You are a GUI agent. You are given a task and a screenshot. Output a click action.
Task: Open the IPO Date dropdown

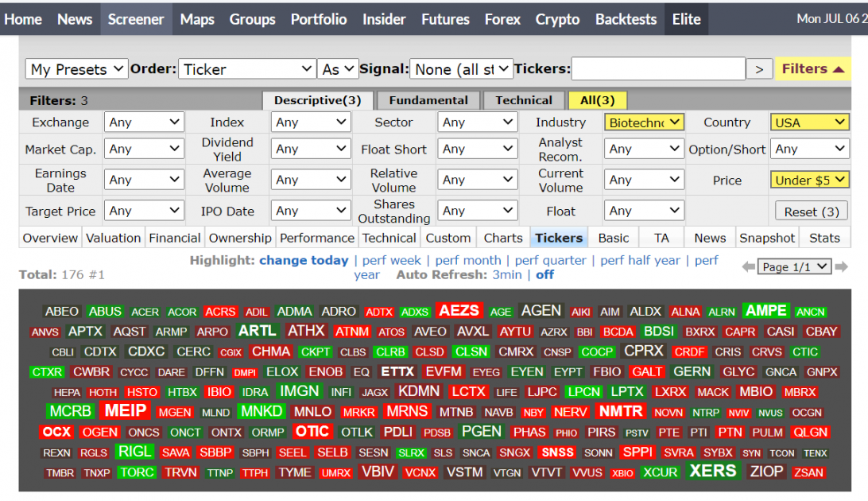click(x=311, y=211)
